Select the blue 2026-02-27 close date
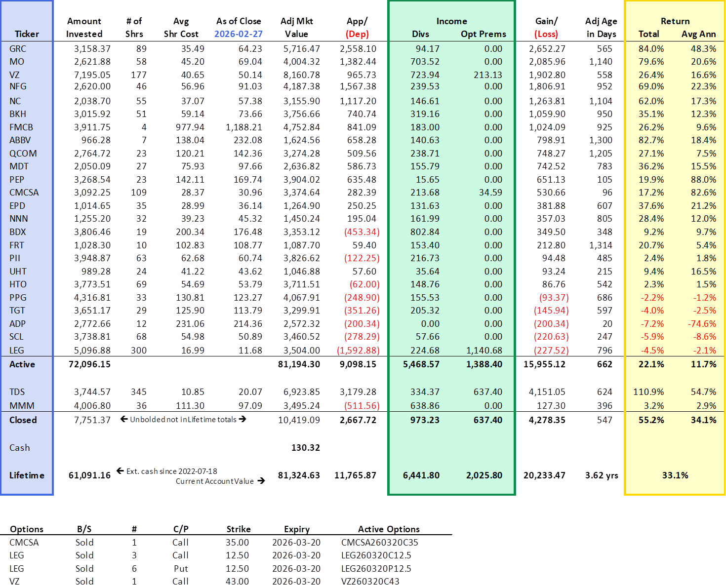Viewport: 726px width, 588px height. (238, 34)
